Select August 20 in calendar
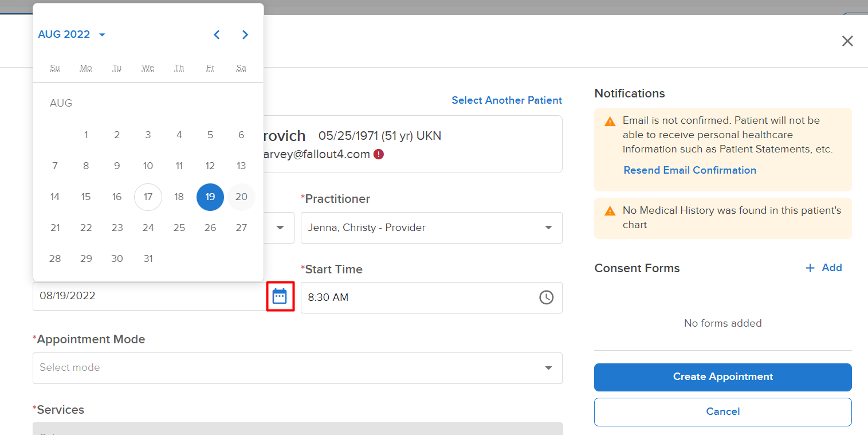The width and height of the screenshot is (868, 435). coord(241,197)
